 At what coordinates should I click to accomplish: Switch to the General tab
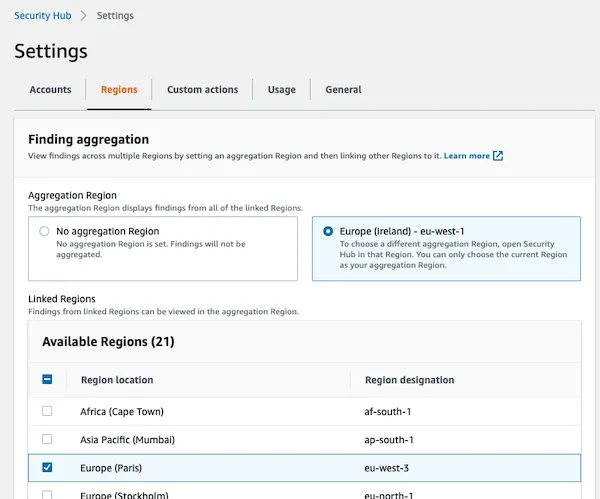pos(343,90)
